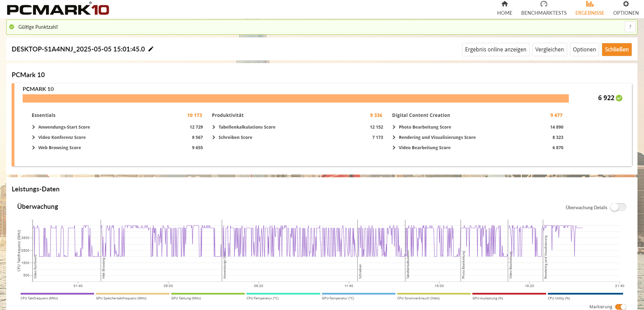The width and height of the screenshot is (644, 310).
Task: Click the Optionen gear icon
Action: pos(626,4)
